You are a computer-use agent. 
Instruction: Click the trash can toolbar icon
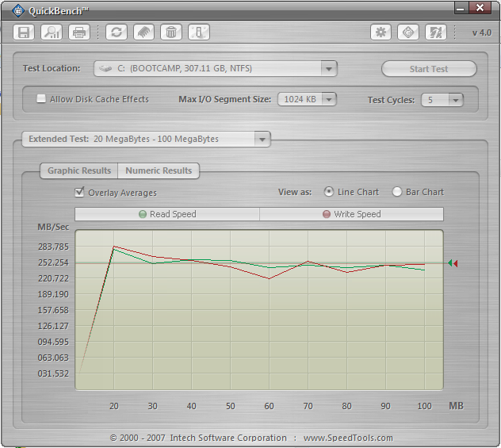[x=171, y=33]
